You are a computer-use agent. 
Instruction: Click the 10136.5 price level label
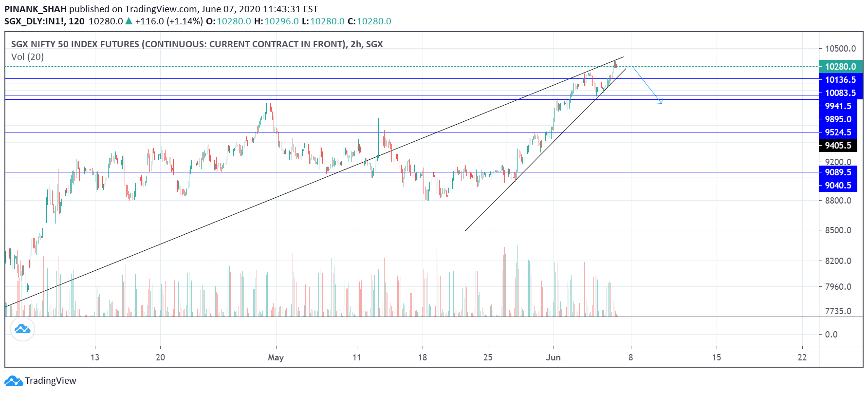841,80
